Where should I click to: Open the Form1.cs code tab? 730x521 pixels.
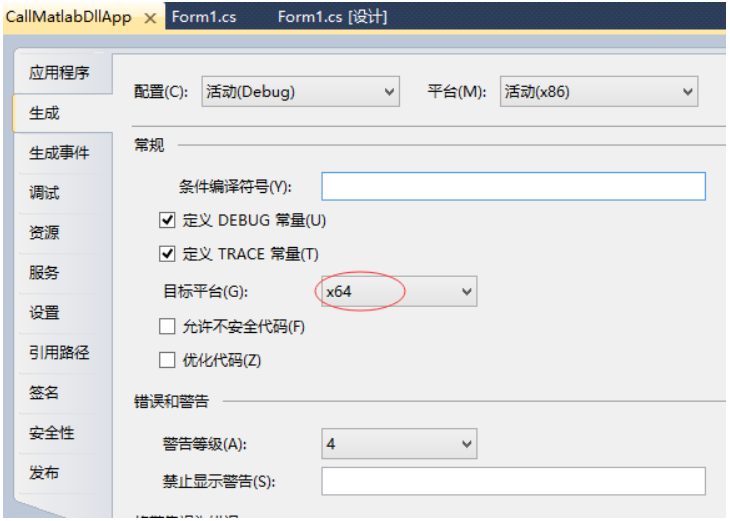tap(204, 17)
